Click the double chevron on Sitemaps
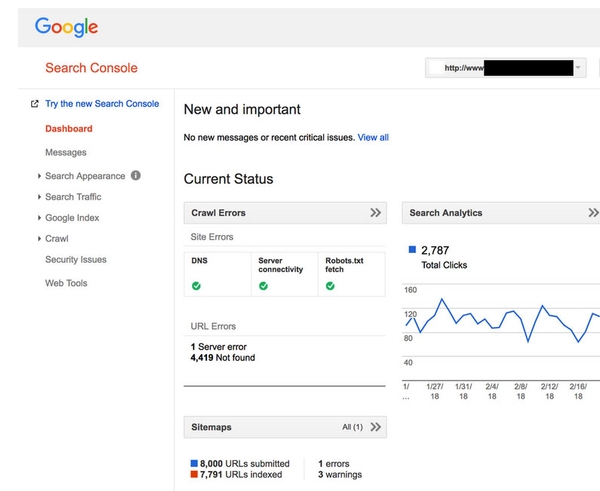 click(x=375, y=427)
